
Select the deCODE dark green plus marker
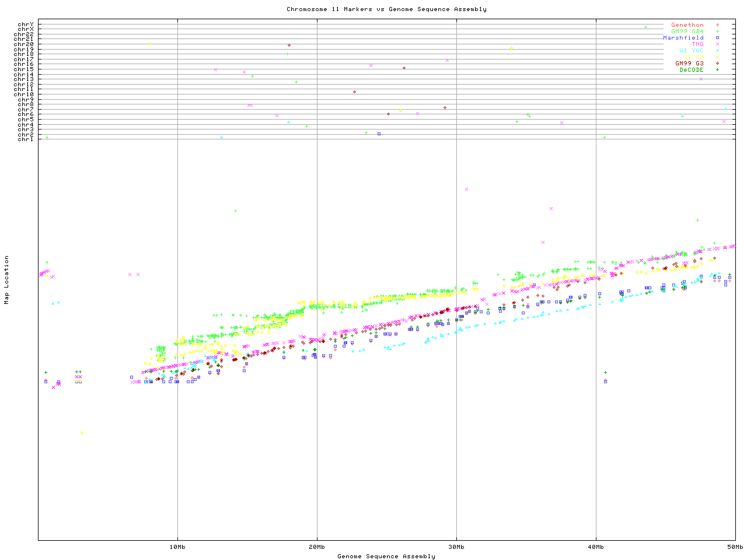[x=717, y=70]
